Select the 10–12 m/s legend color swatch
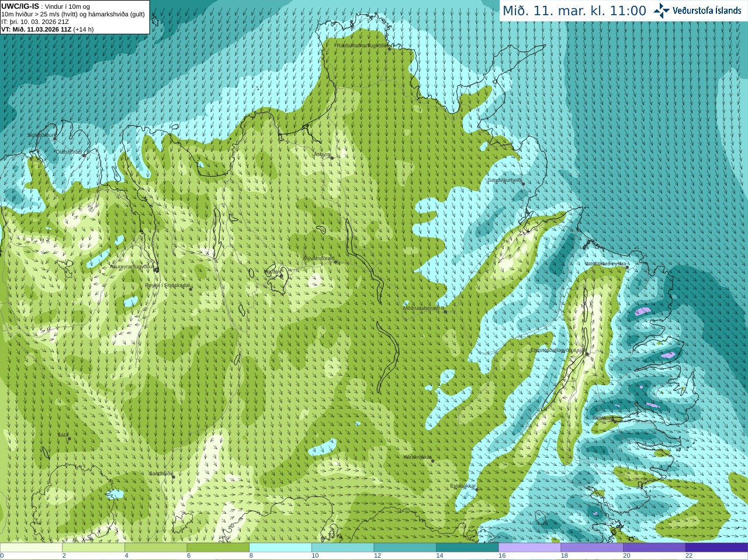 [x=342, y=548]
